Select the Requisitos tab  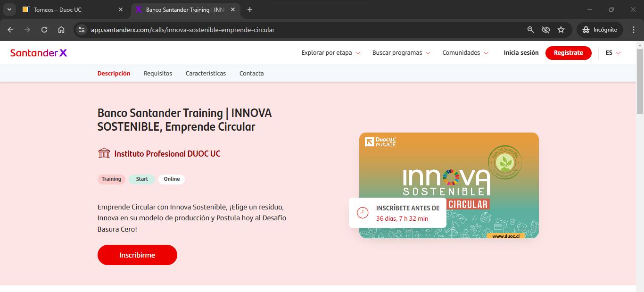click(158, 74)
